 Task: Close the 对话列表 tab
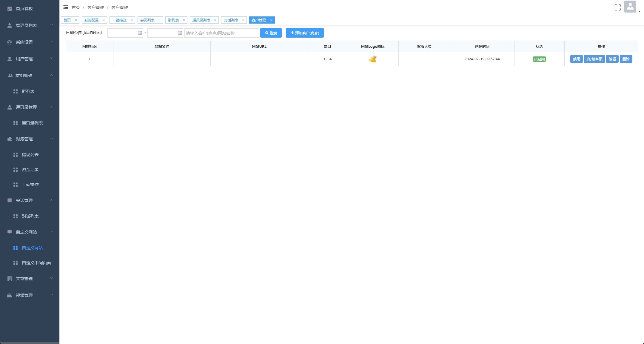click(243, 20)
